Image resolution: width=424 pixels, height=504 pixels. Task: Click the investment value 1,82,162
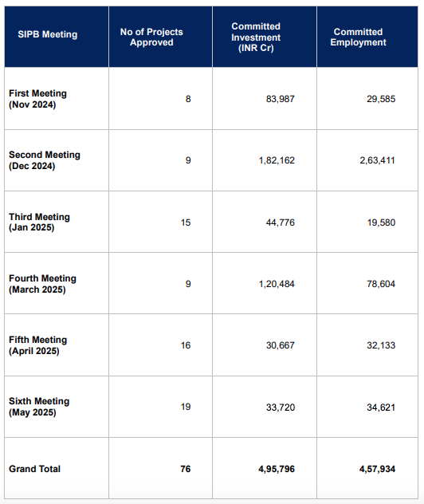277,160
